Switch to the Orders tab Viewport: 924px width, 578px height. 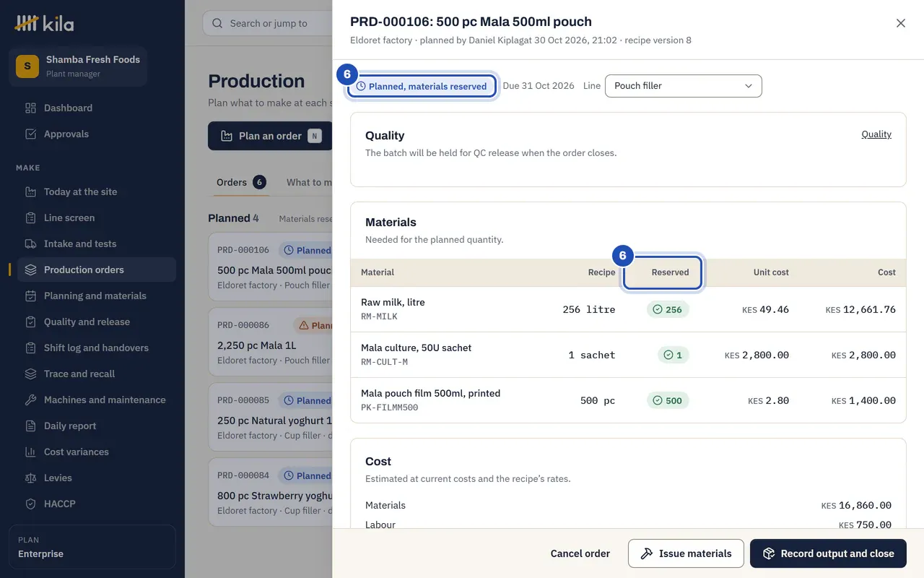241,182
